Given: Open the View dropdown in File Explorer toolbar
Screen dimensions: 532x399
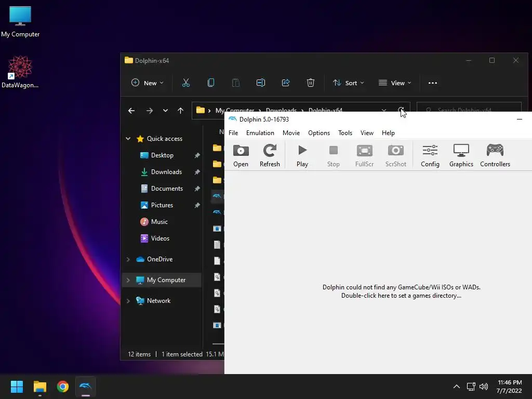Looking at the screenshot, I should pos(395,83).
